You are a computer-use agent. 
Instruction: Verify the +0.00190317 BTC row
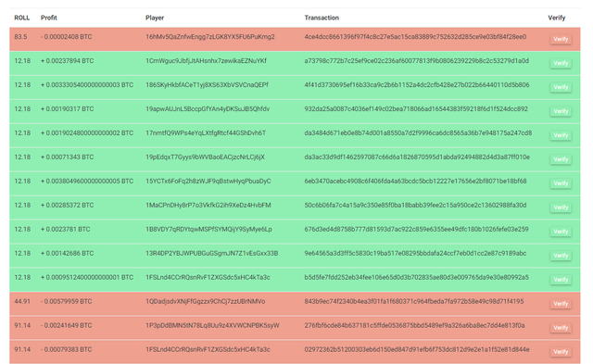(x=561, y=111)
